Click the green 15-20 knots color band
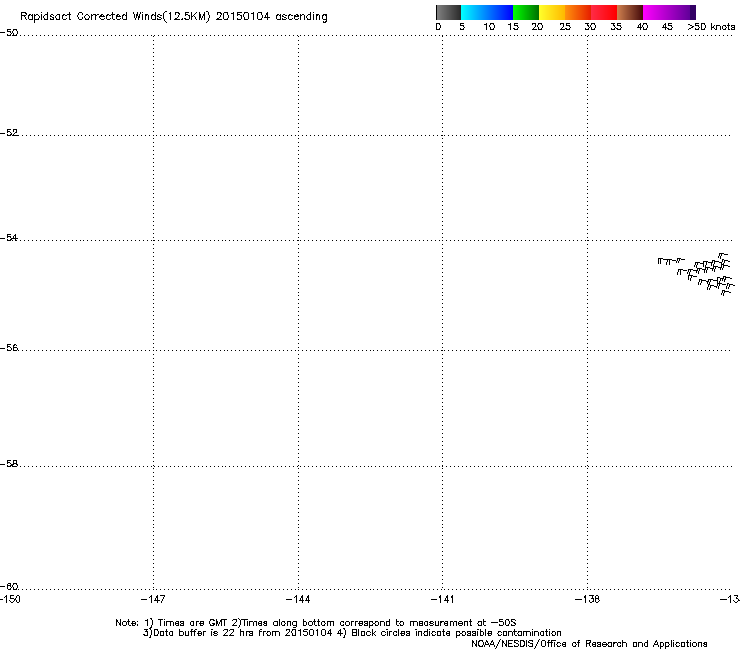Image resolution: width=740 pixels, height=650 pixels. tap(526, 12)
